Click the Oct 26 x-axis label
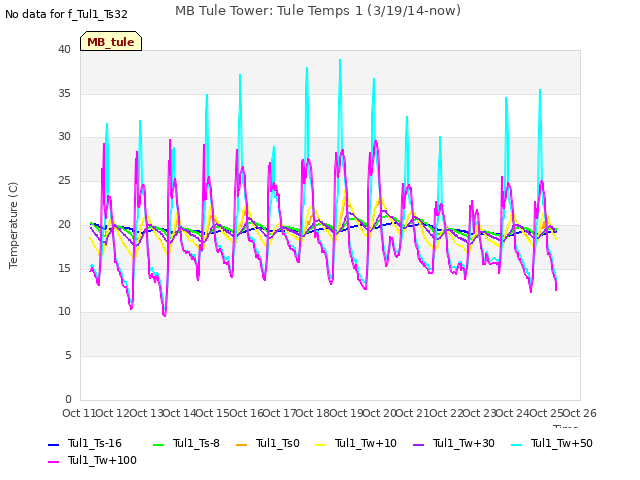This screenshot has width=640, height=480. coord(580,413)
